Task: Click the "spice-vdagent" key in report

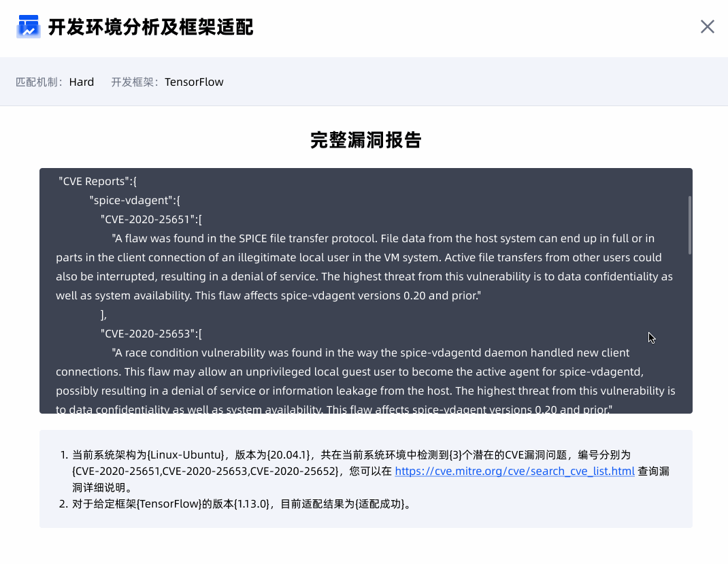Action: [x=134, y=201]
